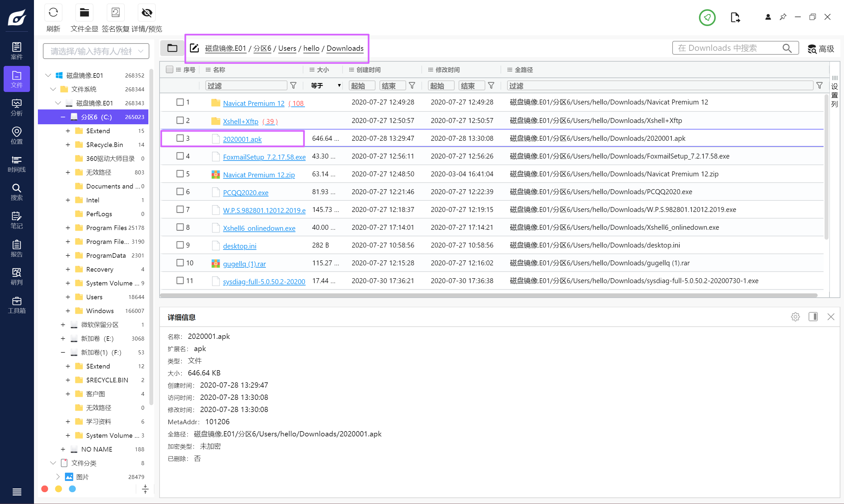Expand the 新加卷 (E:) partition
This screenshot has height=504, width=844.
coord(63,338)
